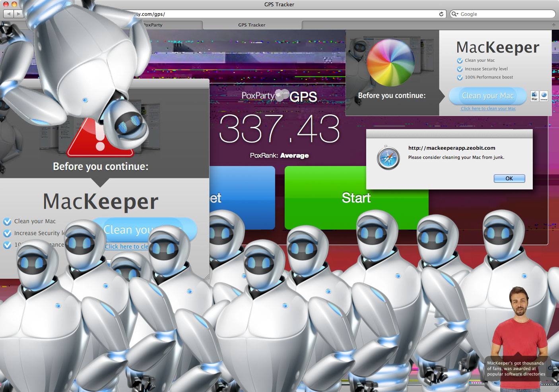Image resolution: width=559 pixels, height=392 pixels.
Task: Click 'Before you continue:' in the large popup
Action: coord(101,166)
